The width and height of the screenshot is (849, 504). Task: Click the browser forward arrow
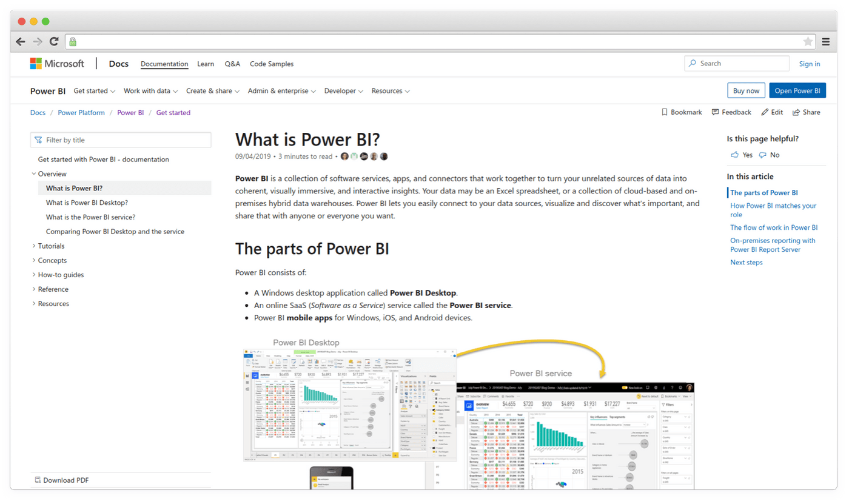pyautogui.click(x=38, y=42)
